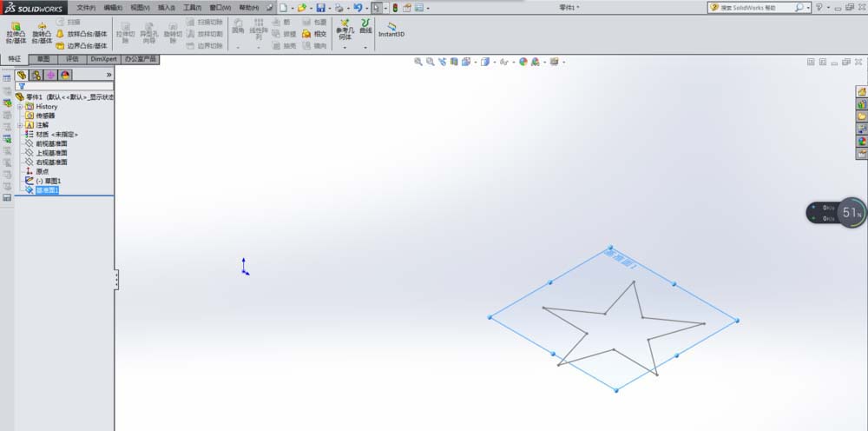Expand the panel tabs with double chevron
This screenshot has height=431, width=868.
[x=108, y=75]
